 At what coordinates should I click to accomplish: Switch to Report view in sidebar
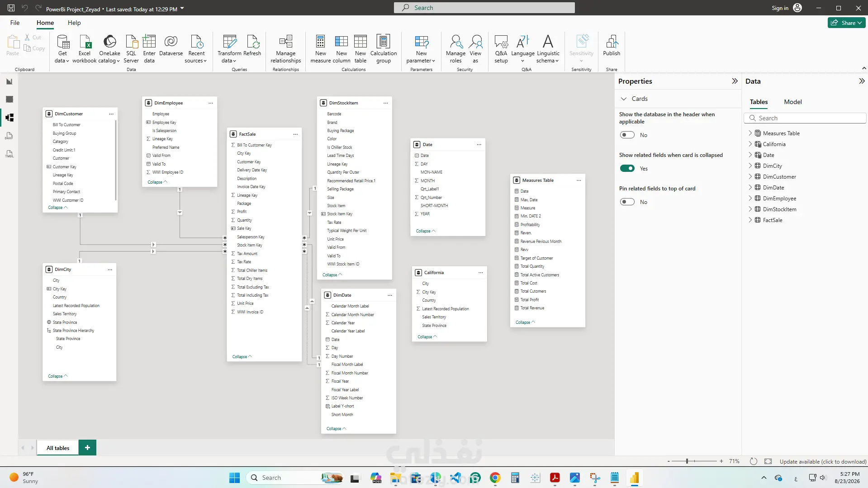tap(9, 81)
